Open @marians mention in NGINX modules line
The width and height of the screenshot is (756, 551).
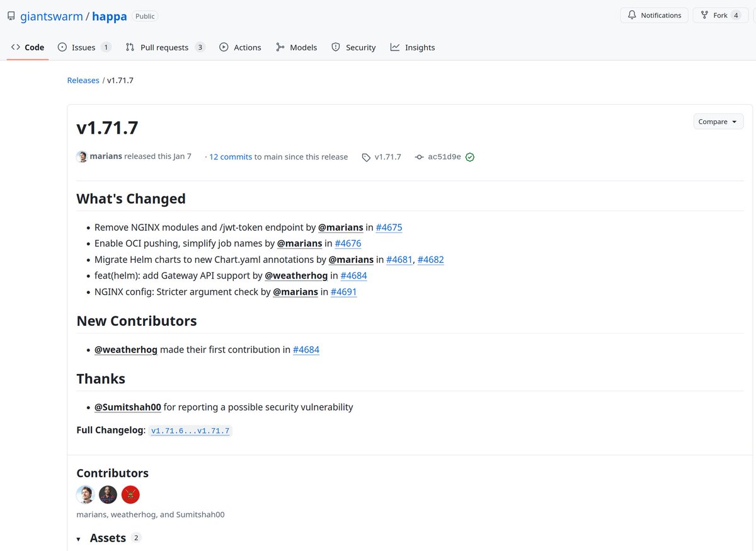pos(341,227)
